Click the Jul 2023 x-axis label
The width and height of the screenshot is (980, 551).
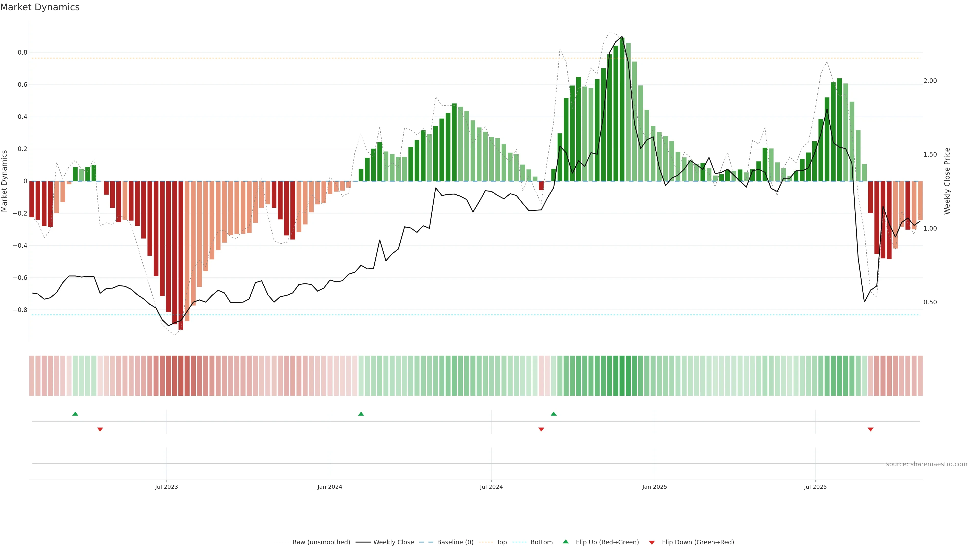pos(166,487)
